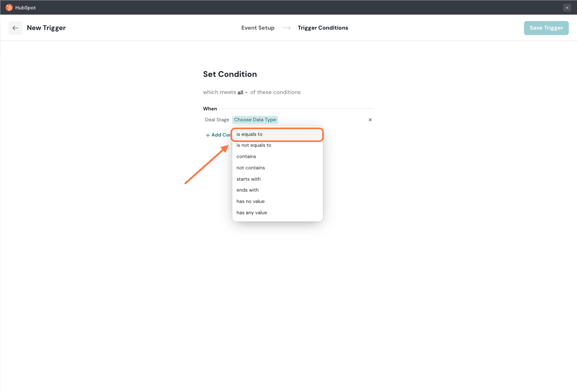This screenshot has height=392, width=577.
Task: Close the HubSpot window
Action: pos(567,8)
